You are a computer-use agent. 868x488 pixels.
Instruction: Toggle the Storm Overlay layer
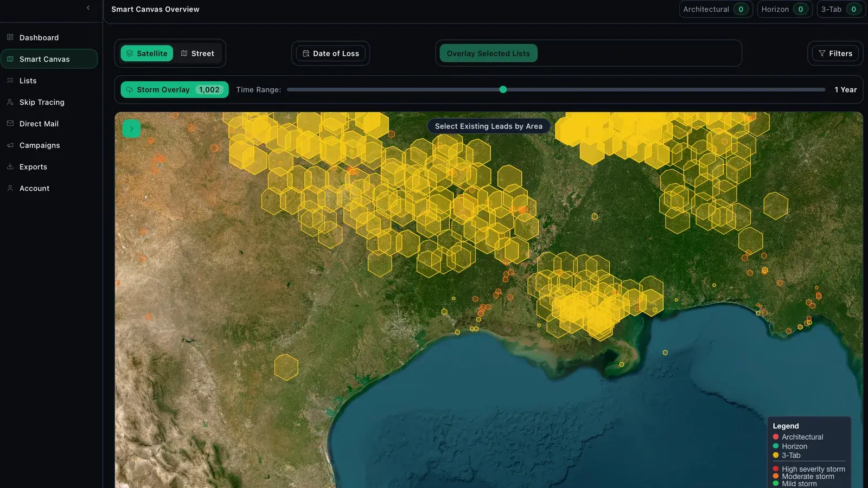[x=174, y=89]
